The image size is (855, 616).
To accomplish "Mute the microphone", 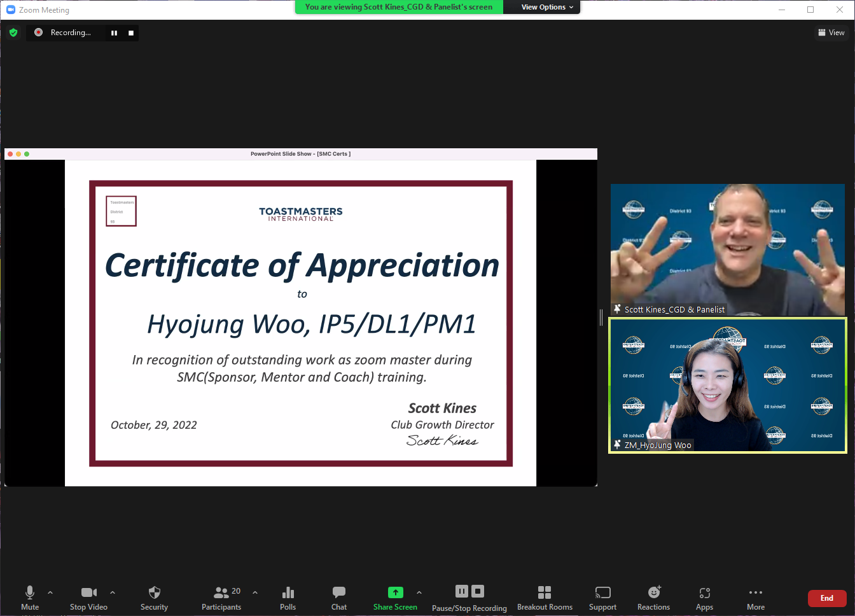I will (x=29, y=598).
